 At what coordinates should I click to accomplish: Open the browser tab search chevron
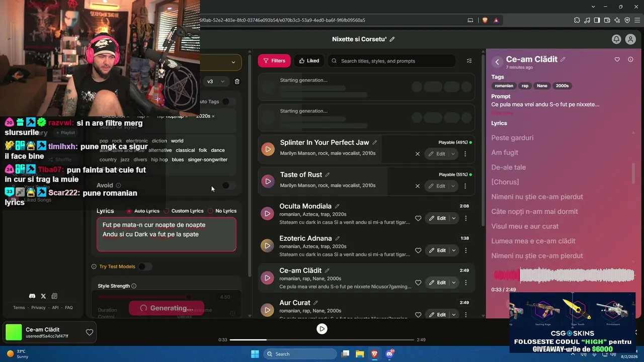pos(594,7)
